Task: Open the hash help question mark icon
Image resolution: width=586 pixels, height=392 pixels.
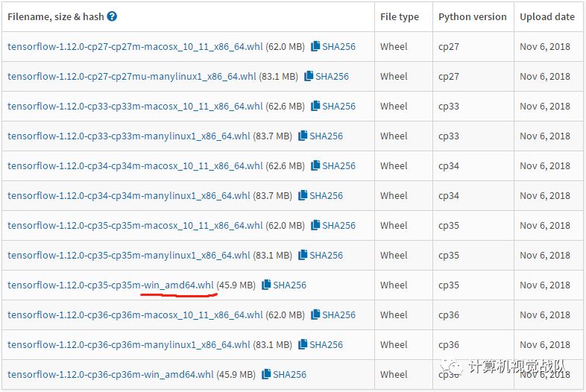Action: [x=112, y=16]
